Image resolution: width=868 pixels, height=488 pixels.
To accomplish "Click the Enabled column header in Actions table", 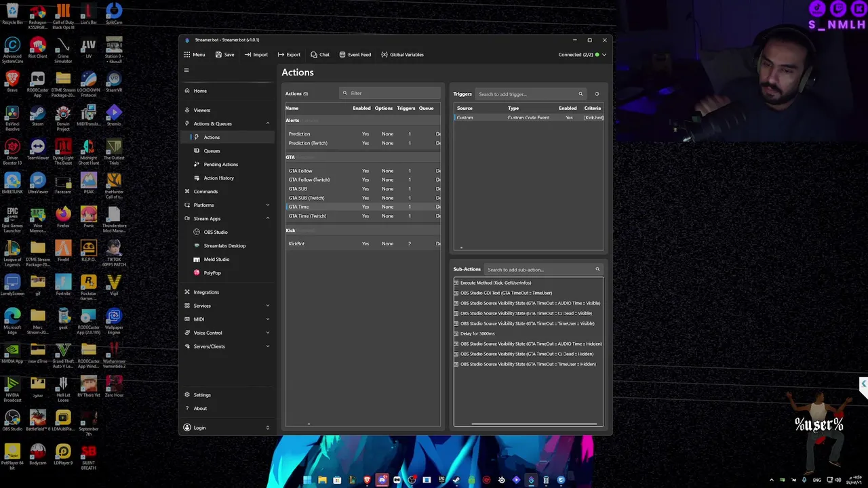I will pyautogui.click(x=361, y=108).
